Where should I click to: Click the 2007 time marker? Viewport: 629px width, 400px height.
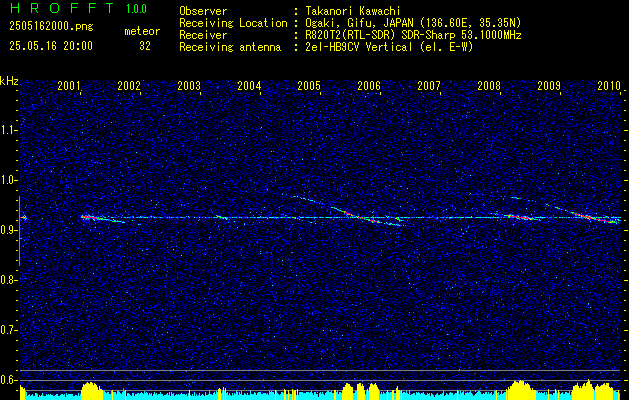tap(429, 85)
